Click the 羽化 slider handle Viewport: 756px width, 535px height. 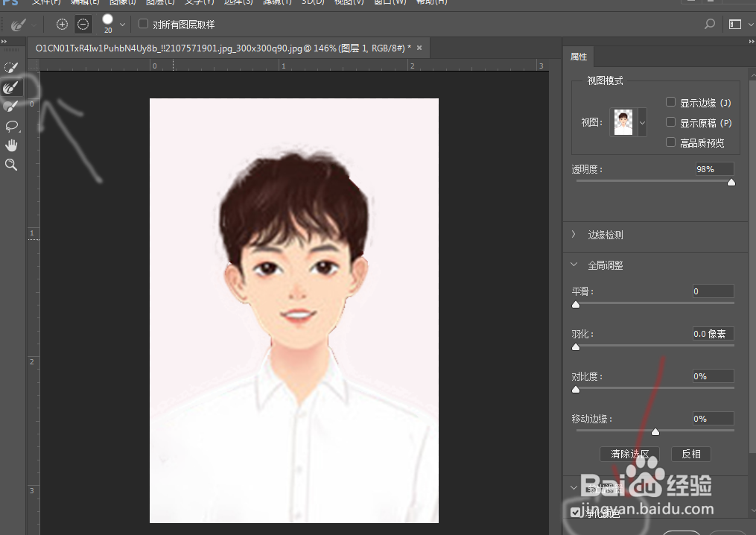coord(576,347)
